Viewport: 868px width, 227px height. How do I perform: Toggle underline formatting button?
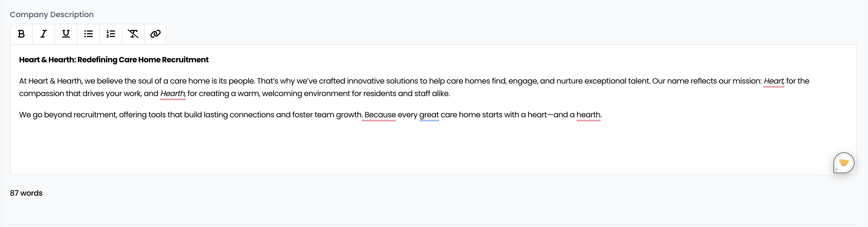click(x=66, y=34)
